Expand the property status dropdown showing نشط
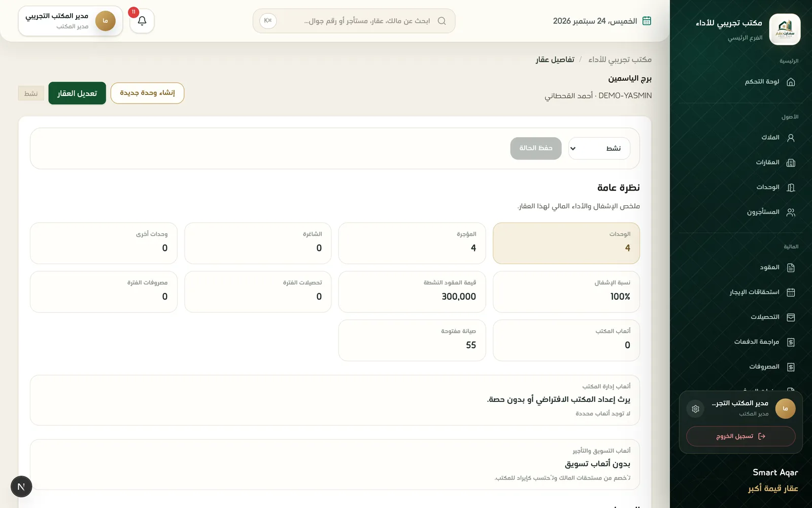 [x=599, y=148]
